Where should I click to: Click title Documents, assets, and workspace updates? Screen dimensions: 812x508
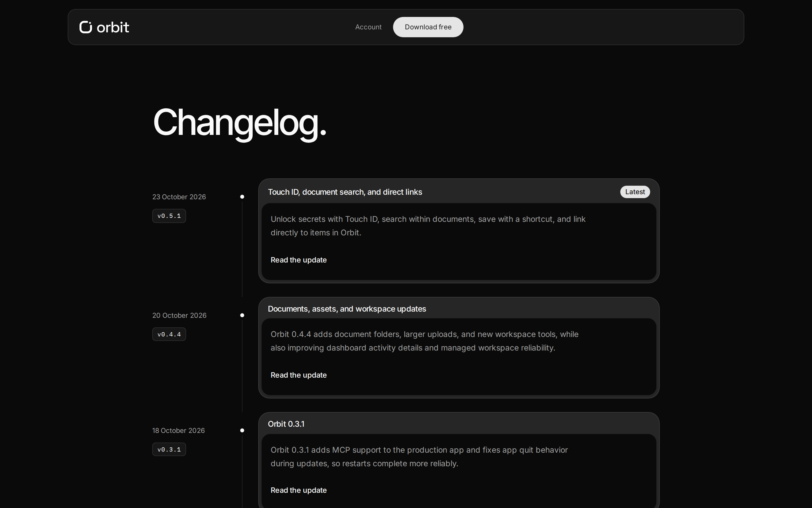tap(347, 309)
